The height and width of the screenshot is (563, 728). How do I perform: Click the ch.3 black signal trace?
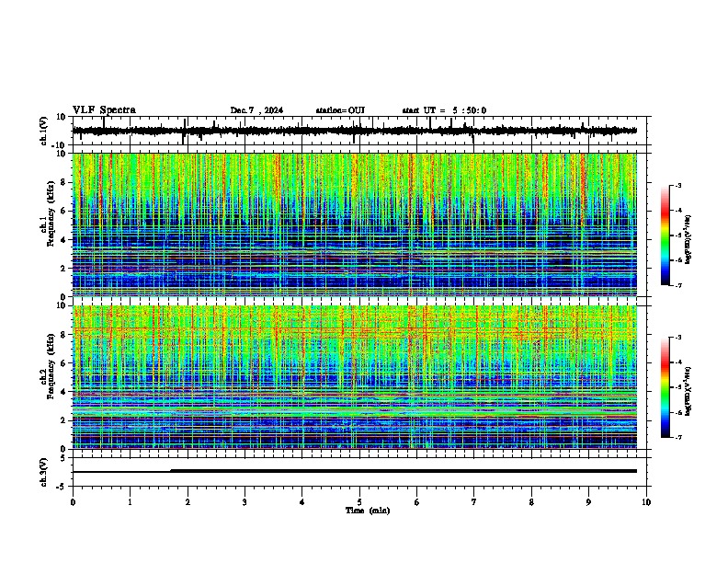click(355, 471)
